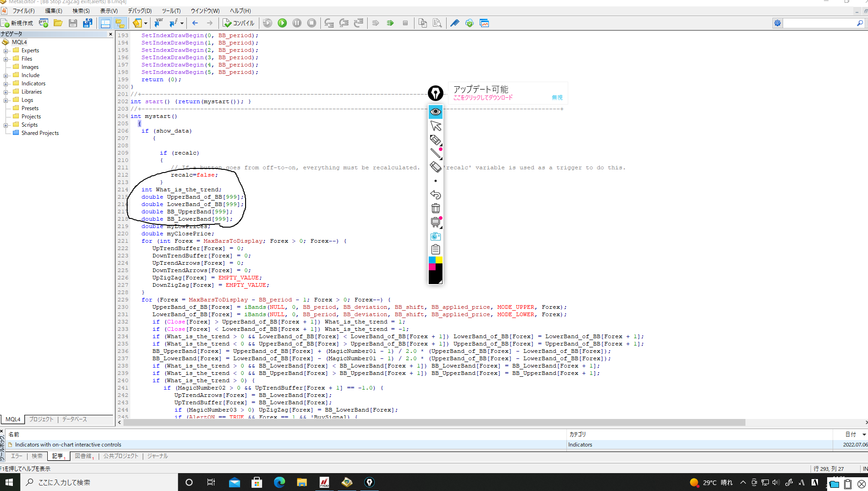Switch to the データベース navigator tab
Screen dimensions: 868x491
[x=74, y=419]
